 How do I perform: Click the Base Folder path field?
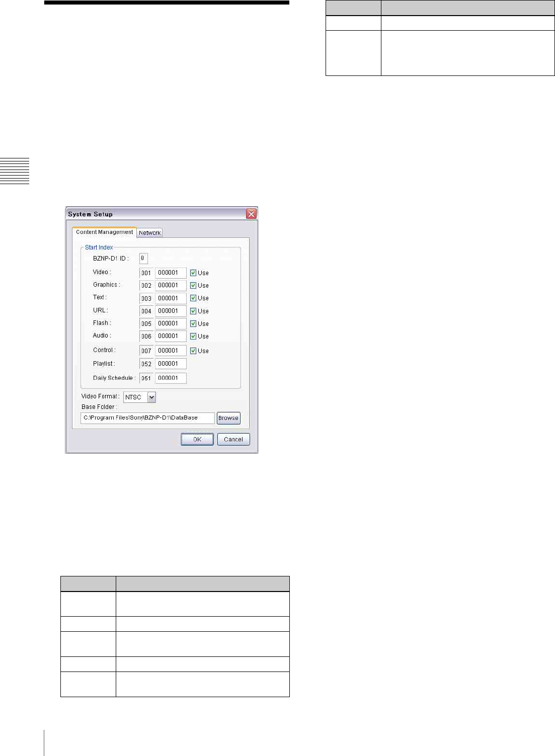click(x=147, y=418)
